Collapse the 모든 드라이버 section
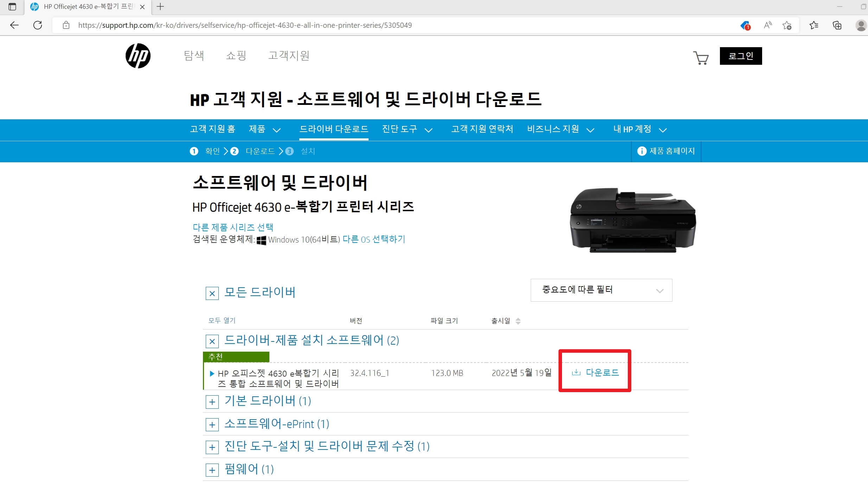Image resolution: width=868 pixels, height=490 pixels. (212, 293)
